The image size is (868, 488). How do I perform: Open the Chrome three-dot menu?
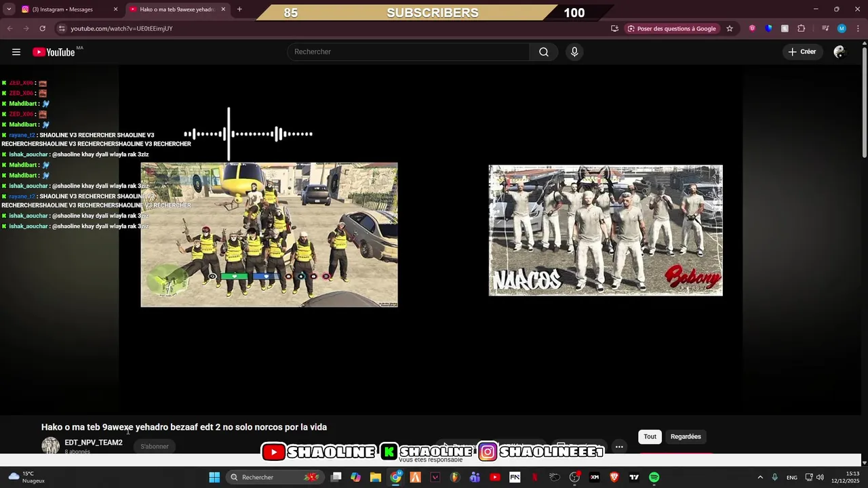tap(858, 28)
